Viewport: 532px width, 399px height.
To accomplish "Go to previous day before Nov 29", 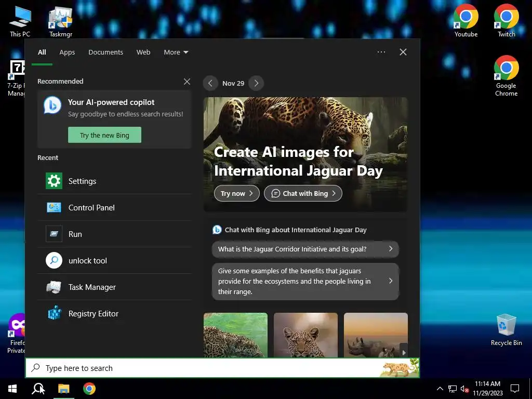I will point(210,83).
